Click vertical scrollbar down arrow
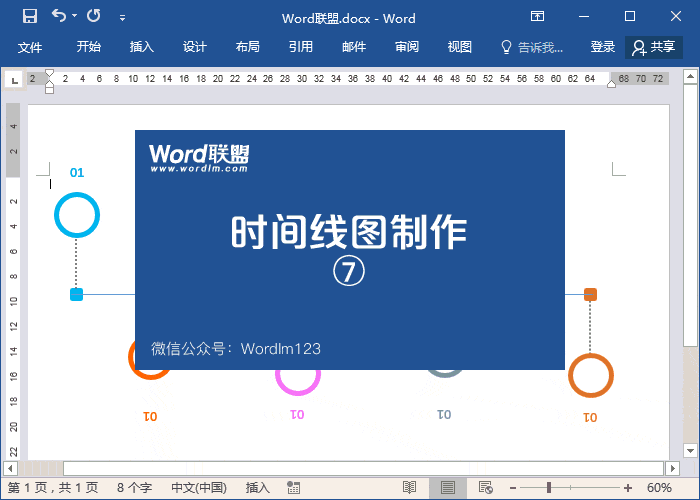The height and width of the screenshot is (500, 700). pyautogui.click(x=690, y=451)
